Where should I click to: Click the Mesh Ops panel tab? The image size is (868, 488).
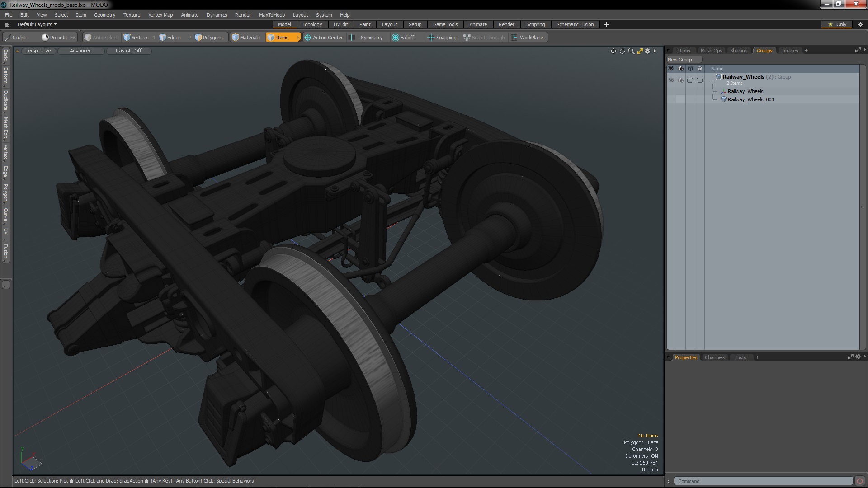[x=711, y=50]
